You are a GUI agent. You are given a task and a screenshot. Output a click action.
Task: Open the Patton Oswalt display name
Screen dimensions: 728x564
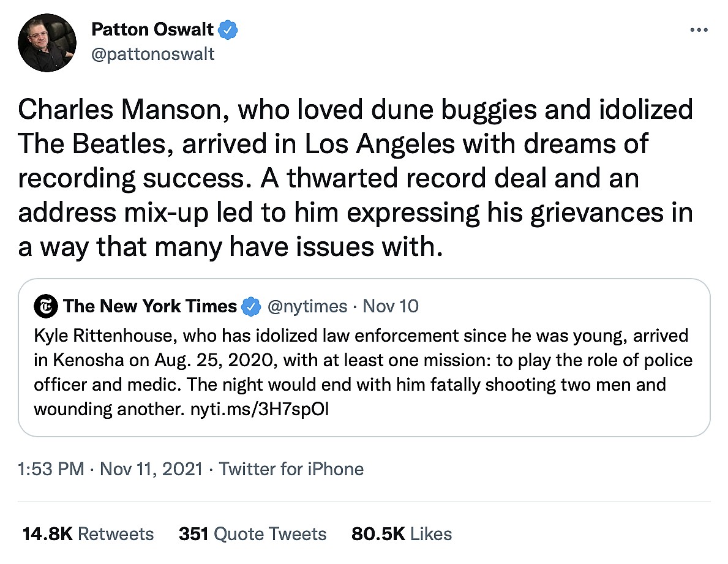[152, 29]
